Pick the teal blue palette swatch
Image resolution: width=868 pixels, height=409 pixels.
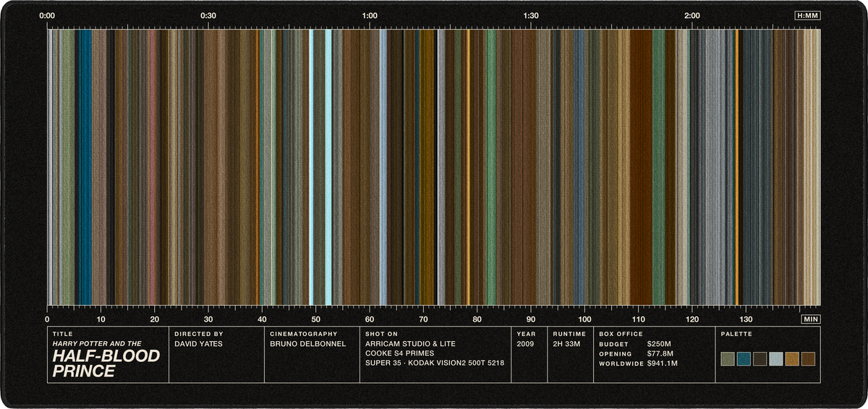(x=744, y=358)
